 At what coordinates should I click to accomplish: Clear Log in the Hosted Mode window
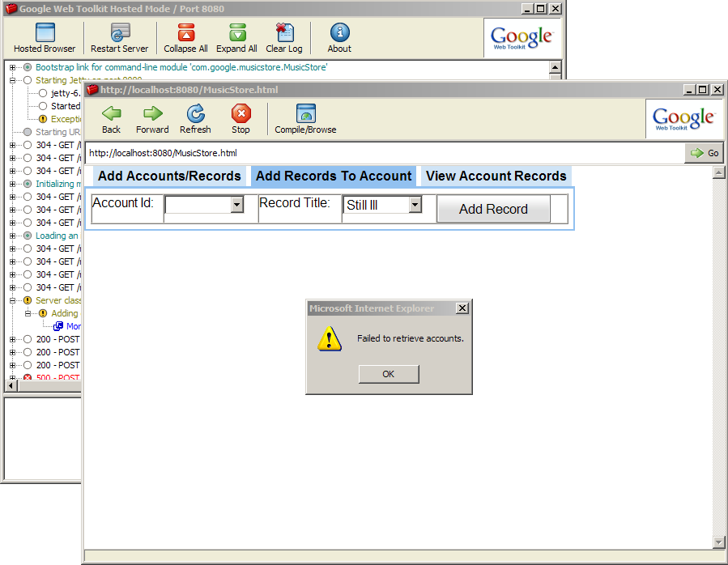[284, 38]
